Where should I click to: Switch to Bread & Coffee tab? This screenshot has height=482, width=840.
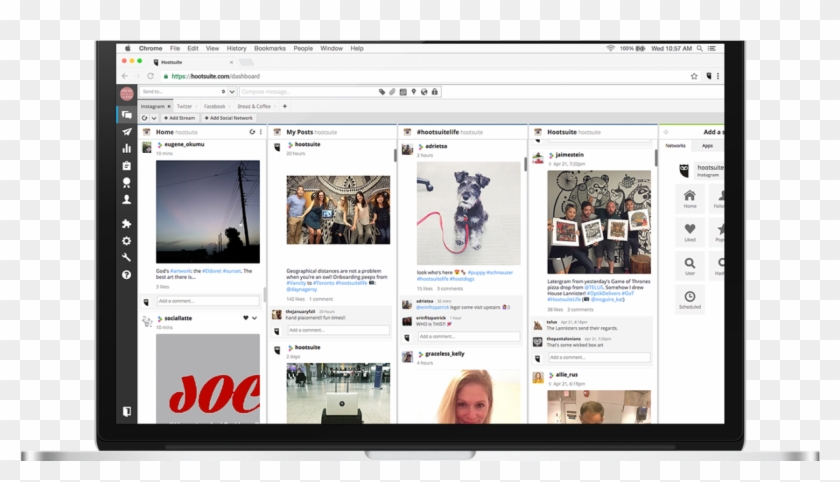pyautogui.click(x=254, y=106)
